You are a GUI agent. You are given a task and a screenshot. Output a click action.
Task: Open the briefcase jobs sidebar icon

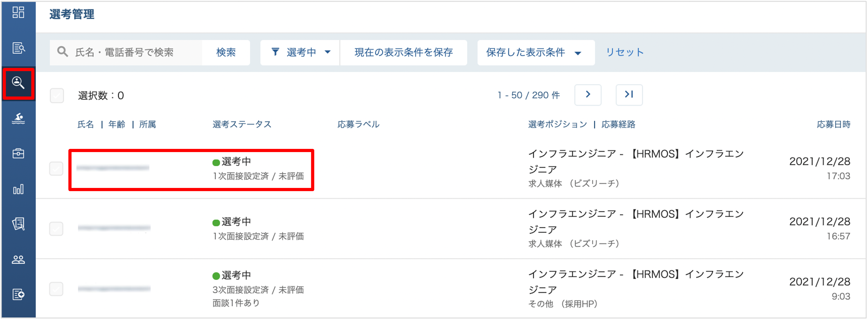pyautogui.click(x=18, y=153)
